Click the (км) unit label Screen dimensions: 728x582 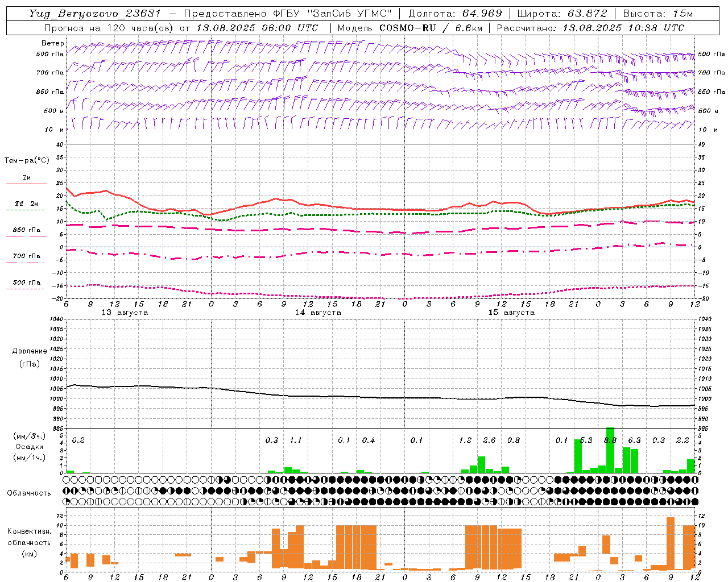tap(30, 554)
